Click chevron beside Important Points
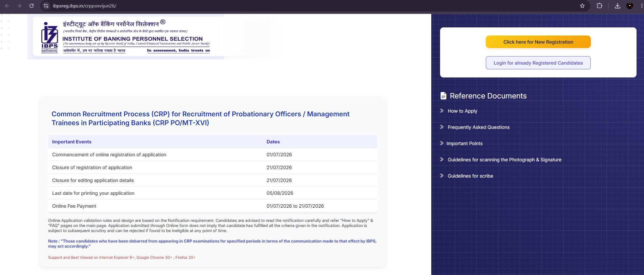This screenshot has width=644, height=275. (442, 143)
